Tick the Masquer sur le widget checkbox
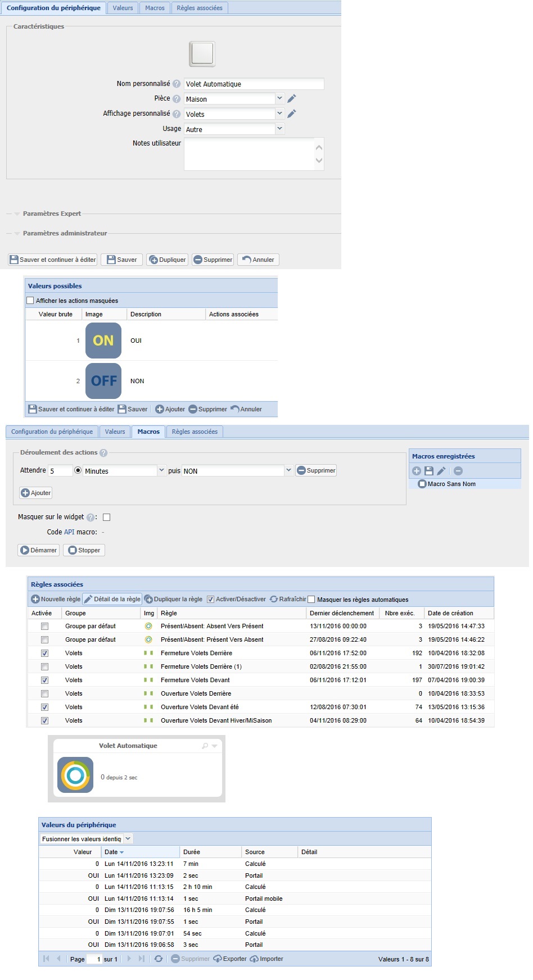533x980 pixels. pyautogui.click(x=106, y=518)
